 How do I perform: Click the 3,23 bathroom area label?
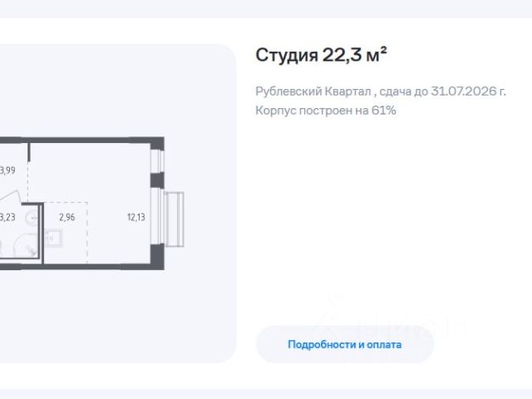tap(7, 218)
